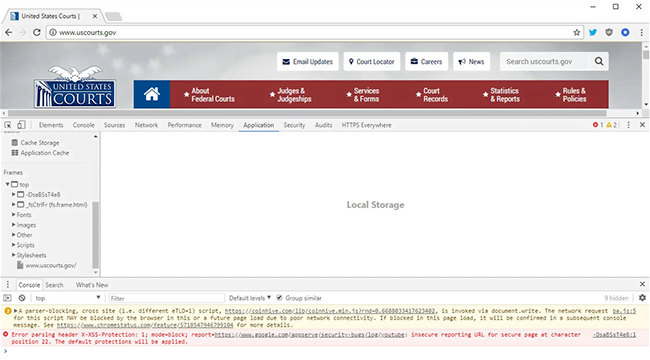Click the Email Updates button
Viewport: 650px width, 360px height.
[x=308, y=61]
